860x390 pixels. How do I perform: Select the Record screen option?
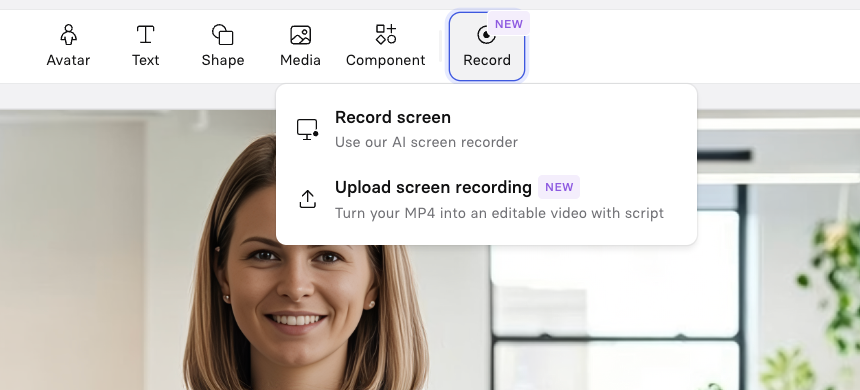(x=486, y=129)
